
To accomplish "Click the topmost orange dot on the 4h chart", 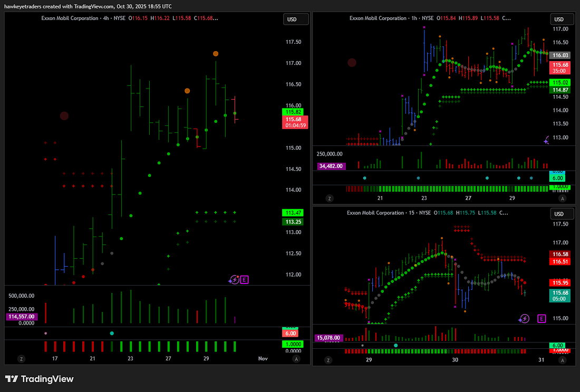I will 216,54.
